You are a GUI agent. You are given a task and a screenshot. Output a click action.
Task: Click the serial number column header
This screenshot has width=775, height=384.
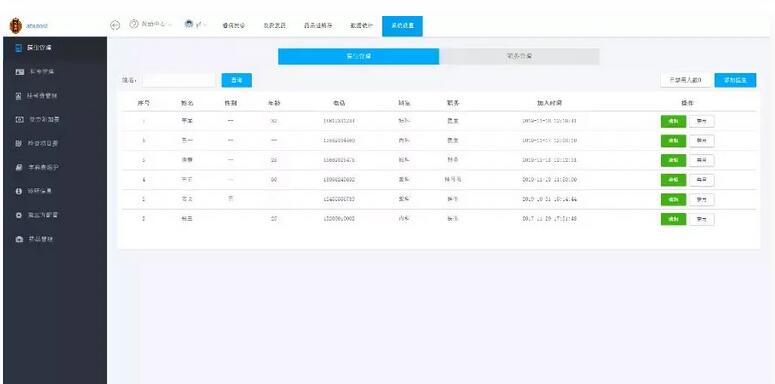point(143,103)
